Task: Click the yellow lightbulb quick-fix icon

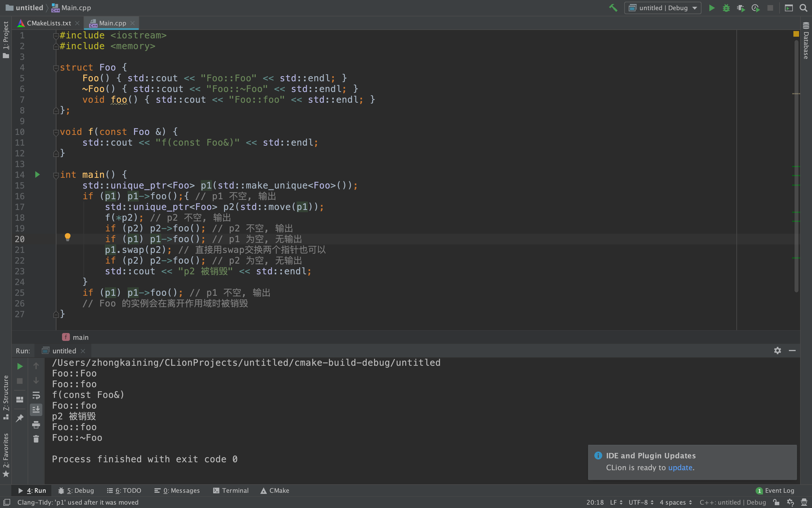Action: click(x=67, y=237)
